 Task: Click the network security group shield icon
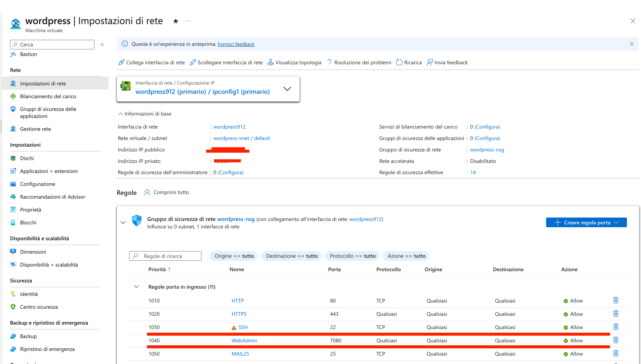(137, 221)
